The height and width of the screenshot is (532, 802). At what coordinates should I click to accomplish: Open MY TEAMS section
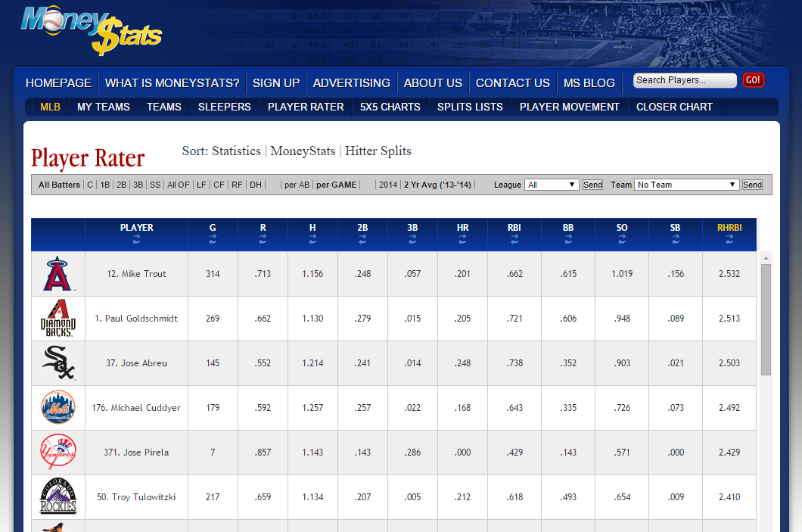pos(104,107)
